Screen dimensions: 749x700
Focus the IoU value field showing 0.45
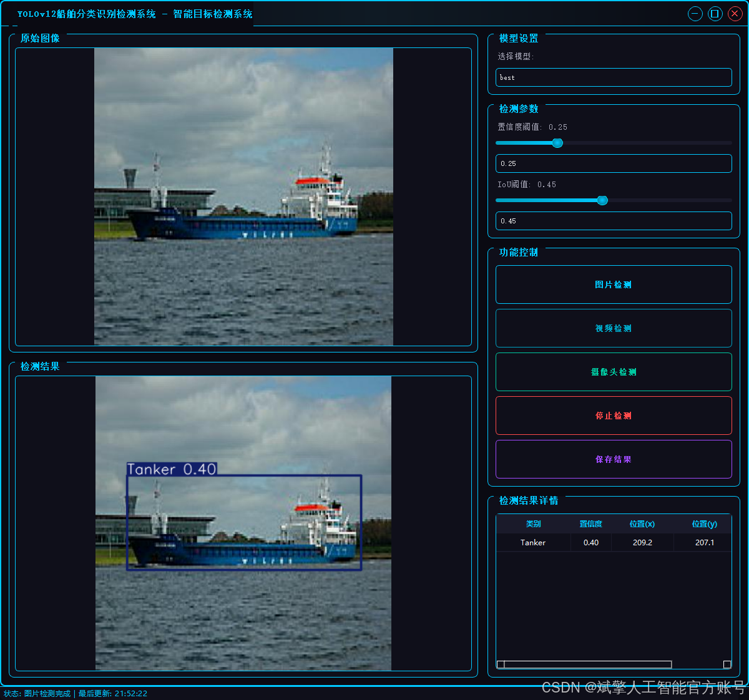pyautogui.click(x=614, y=221)
